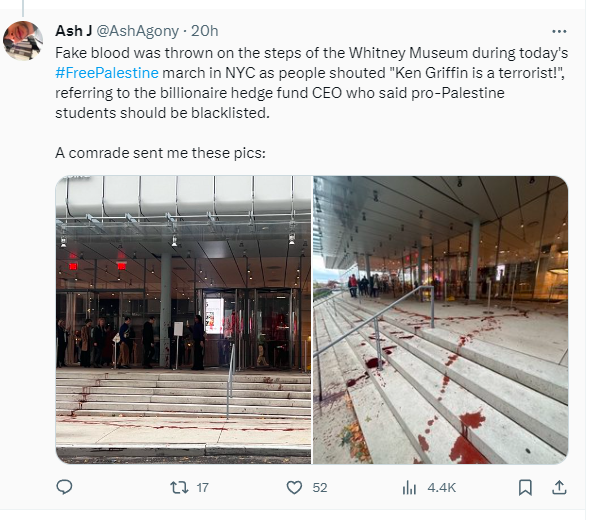
Task: Open the reply comment icon
Action: tap(64, 487)
